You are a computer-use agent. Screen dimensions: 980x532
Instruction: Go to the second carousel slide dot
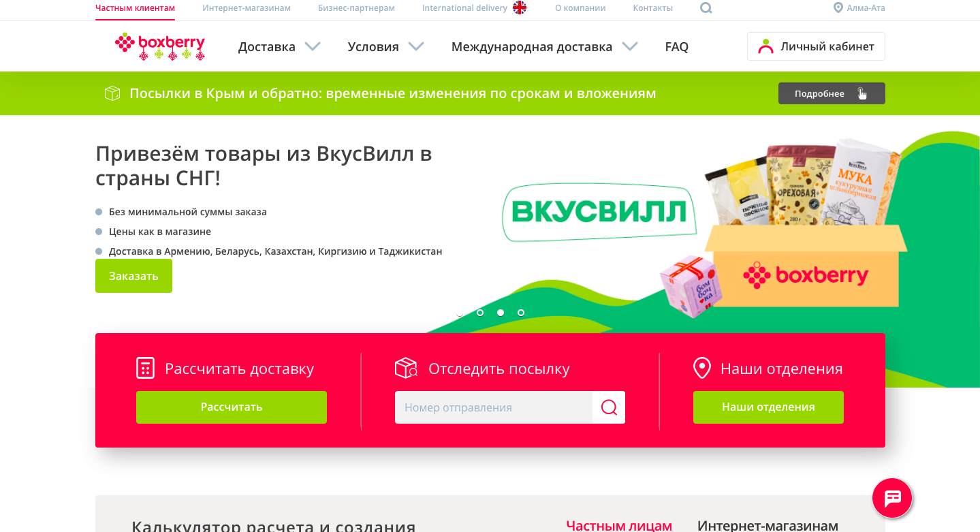480,313
